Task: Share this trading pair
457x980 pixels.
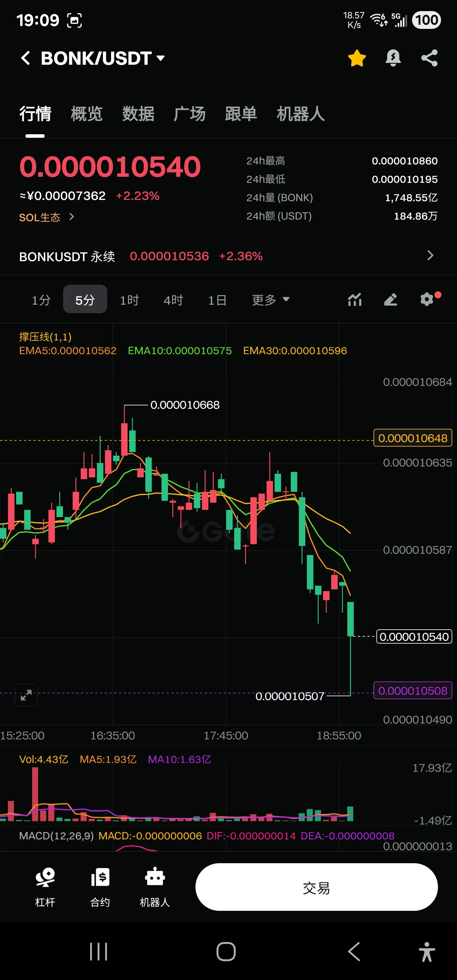Action: click(x=429, y=58)
